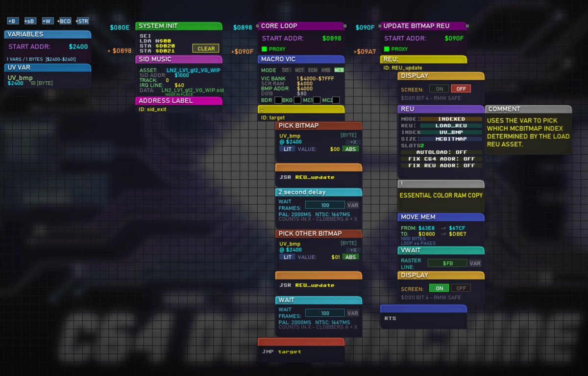Image resolution: width=588 pixels, height=376 pixels.
Task: Click ID: REU_update label text
Action: pyautogui.click(x=403, y=68)
